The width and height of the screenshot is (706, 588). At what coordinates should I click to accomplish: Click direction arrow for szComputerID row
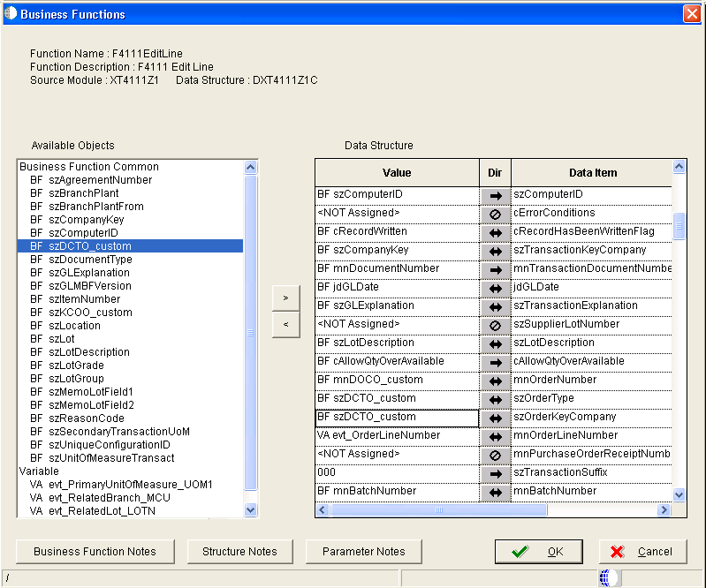(x=496, y=196)
